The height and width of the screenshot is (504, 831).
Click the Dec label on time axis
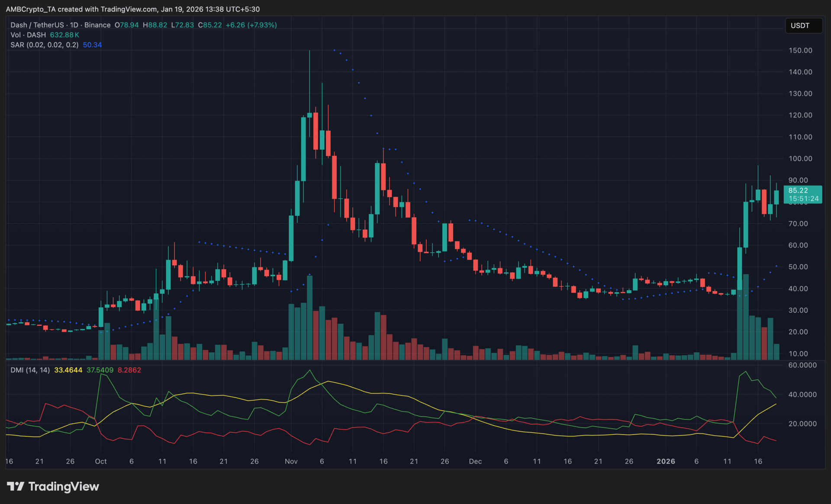point(475,461)
